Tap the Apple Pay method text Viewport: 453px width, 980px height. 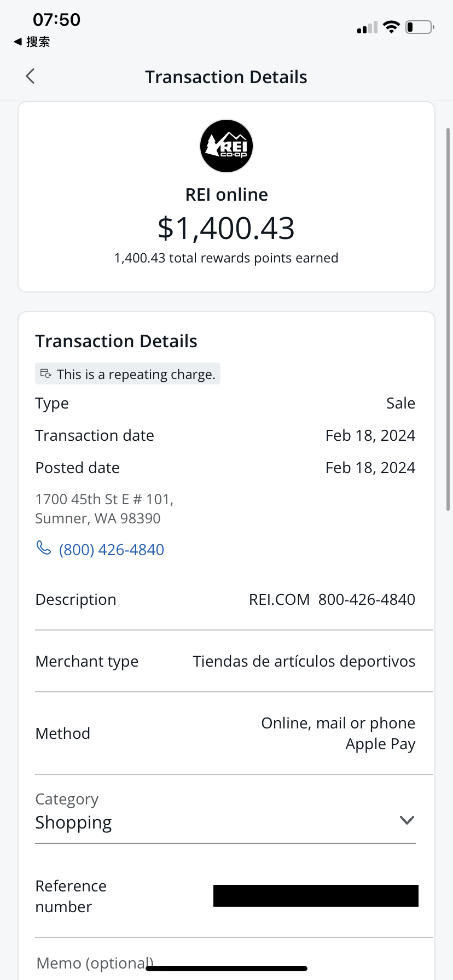(380, 744)
